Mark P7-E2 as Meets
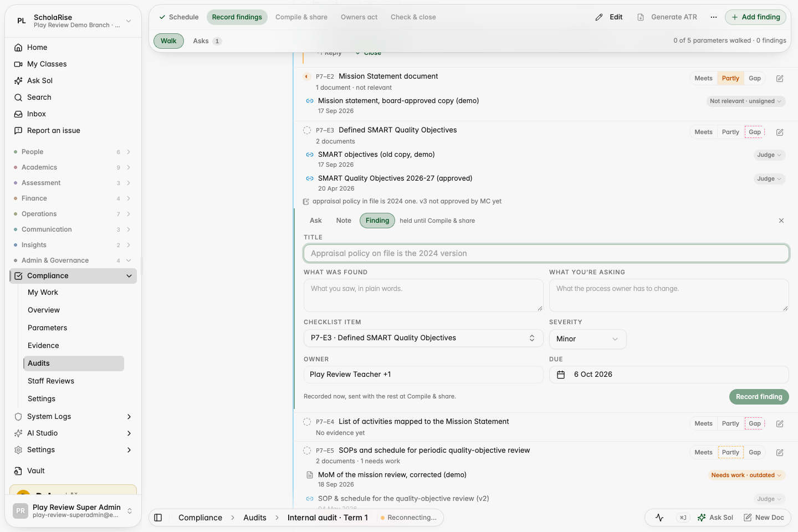Image resolution: width=798 pixels, height=532 pixels. pos(704,79)
